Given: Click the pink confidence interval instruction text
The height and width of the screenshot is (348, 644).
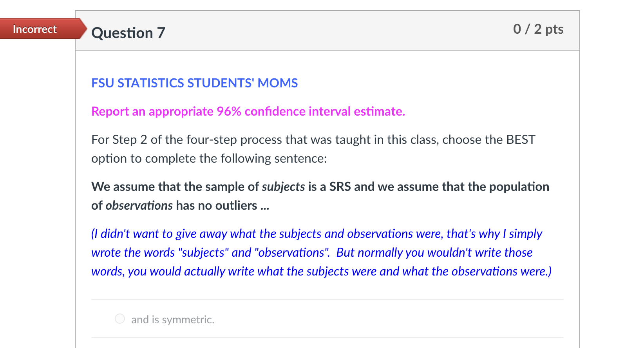Looking at the screenshot, I should point(248,111).
